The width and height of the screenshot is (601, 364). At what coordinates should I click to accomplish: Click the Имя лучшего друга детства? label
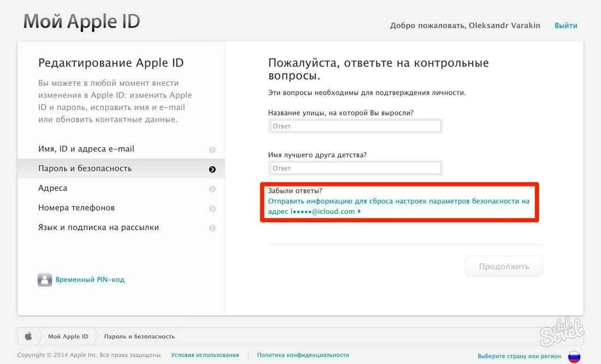(317, 155)
